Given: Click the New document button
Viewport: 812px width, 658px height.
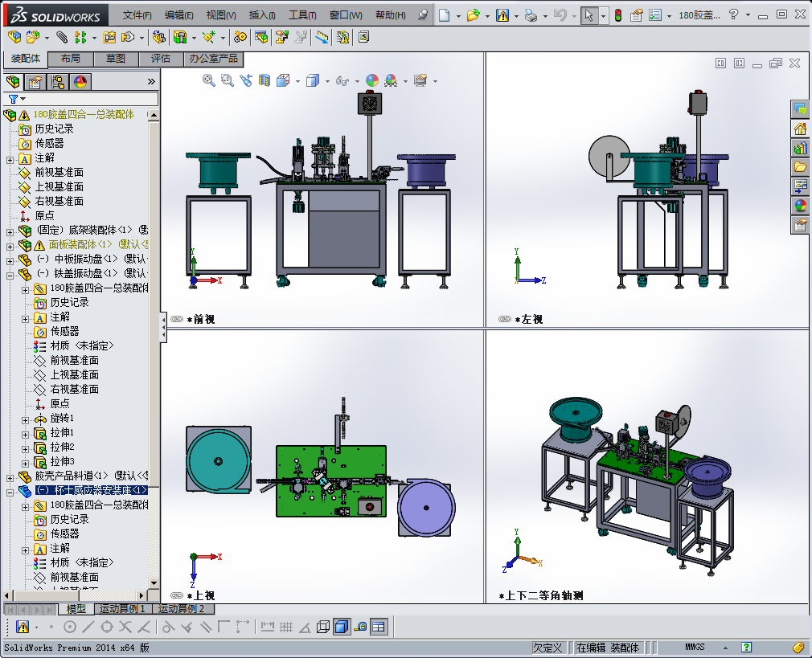Looking at the screenshot, I should [444, 15].
